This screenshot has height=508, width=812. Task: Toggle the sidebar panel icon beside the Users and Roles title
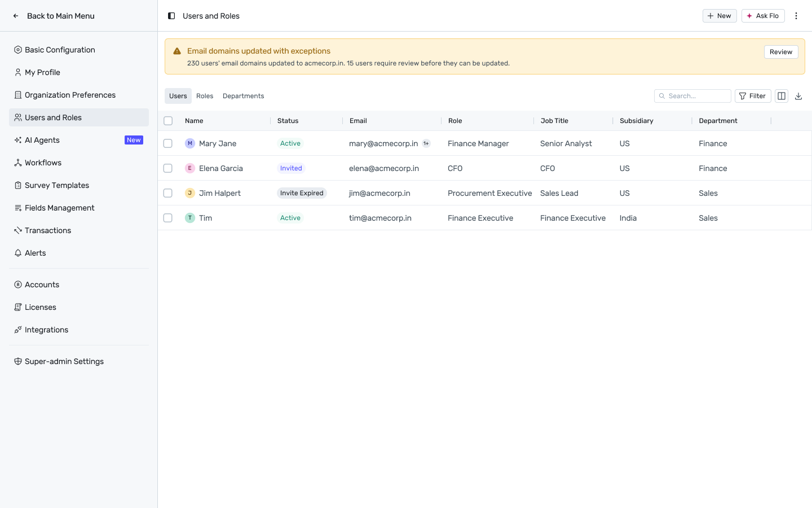point(171,16)
